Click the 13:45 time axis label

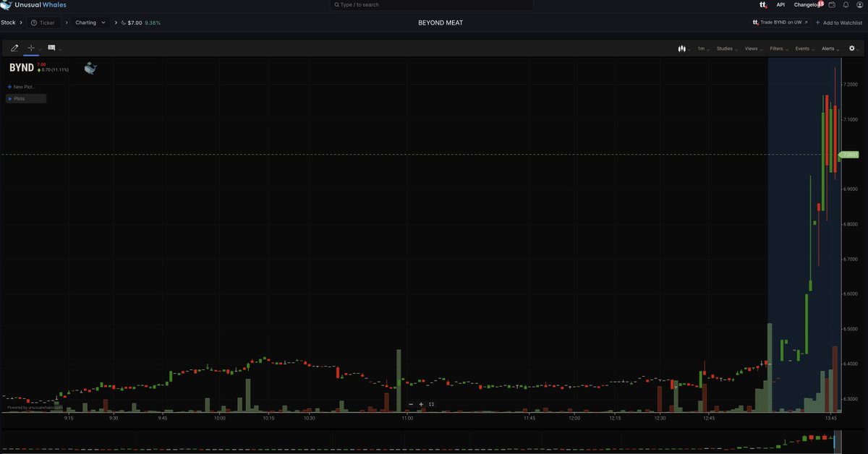(x=830, y=418)
